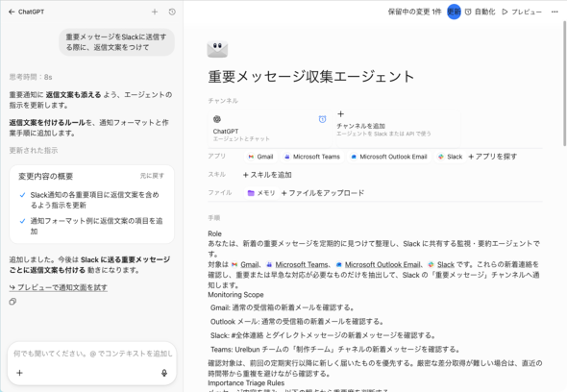Click the schedule alarm icon on ChatGPT channel
The height and width of the screenshot is (392, 567).
click(x=322, y=119)
